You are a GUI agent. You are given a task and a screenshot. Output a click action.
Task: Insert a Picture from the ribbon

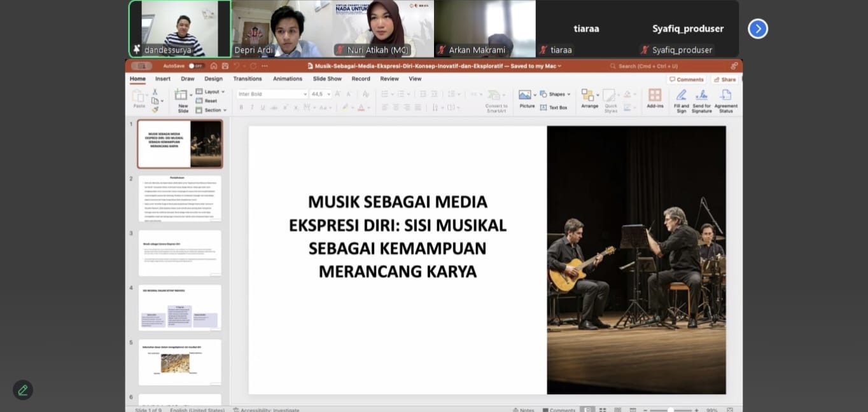(x=526, y=96)
